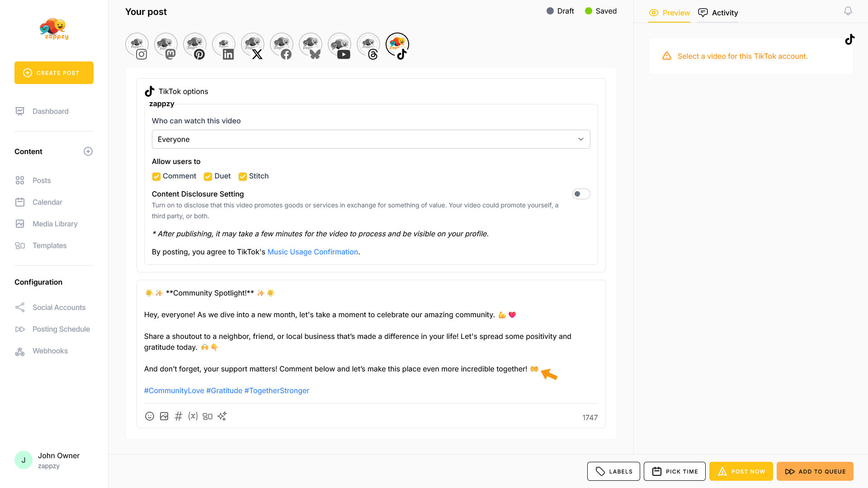Open Media Library in the sidebar
Image resolution: width=868 pixels, height=488 pixels.
[x=55, y=224]
